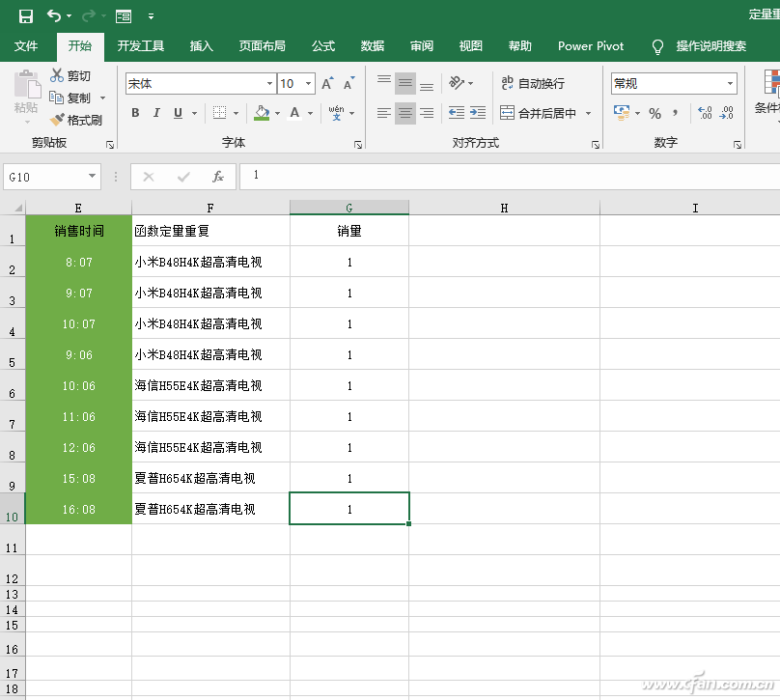The height and width of the screenshot is (700, 780).
Task: Apply the fill color paint bucket
Action: (x=262, y=113)
